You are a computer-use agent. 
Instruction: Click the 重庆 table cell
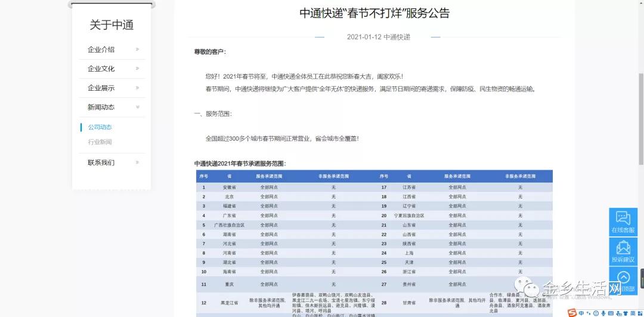pyautogui.click(x=229, y=284)
